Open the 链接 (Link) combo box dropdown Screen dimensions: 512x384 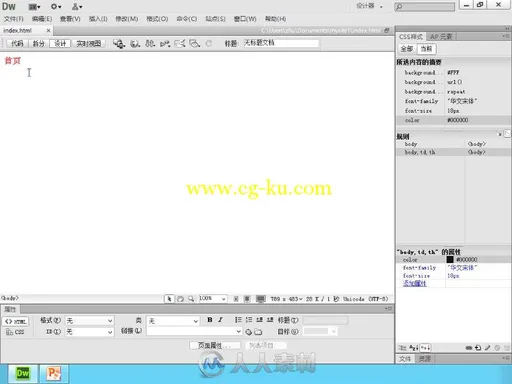(239, 331)
